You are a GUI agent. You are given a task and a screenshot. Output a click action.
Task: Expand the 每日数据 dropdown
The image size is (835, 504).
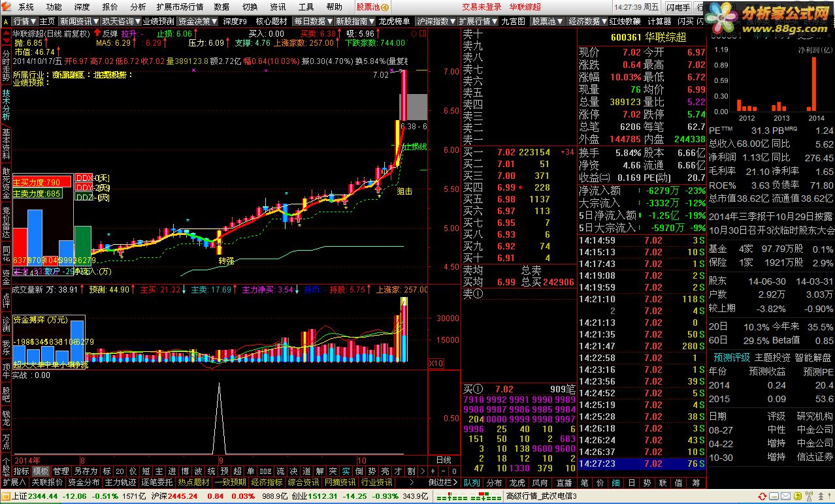pos(313,21)
